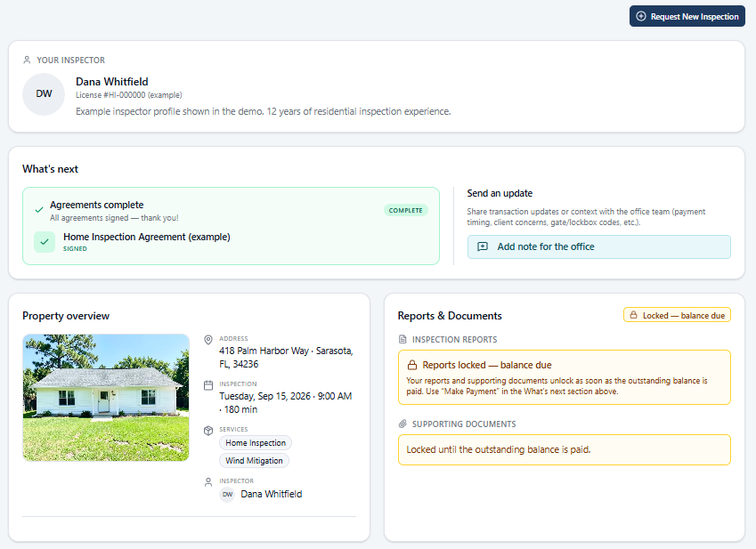This screenshot has width=756, height=549.
Task: Click the lock icon beside Reports locked
Action: pyautogui.click(x=412, y=365)
